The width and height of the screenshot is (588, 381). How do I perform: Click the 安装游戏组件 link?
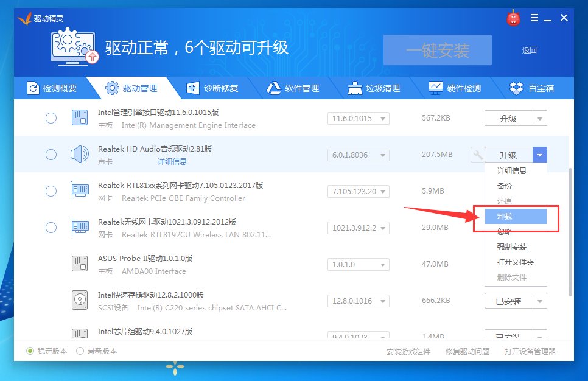pos(408,351)
